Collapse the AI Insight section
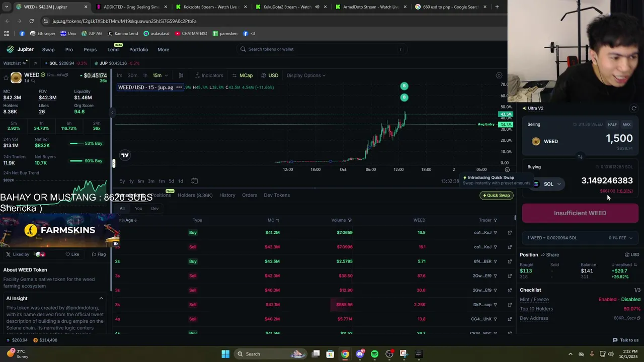Screen dimensions: 644x362 [101, 299]
